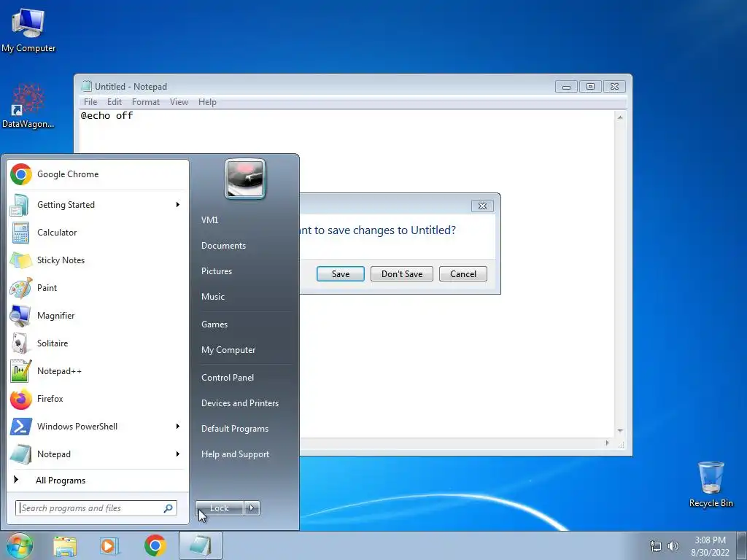The width and height of the screenshot is (747, 560).
Task: Open Chrome from the taskbar
Action: 155,545
